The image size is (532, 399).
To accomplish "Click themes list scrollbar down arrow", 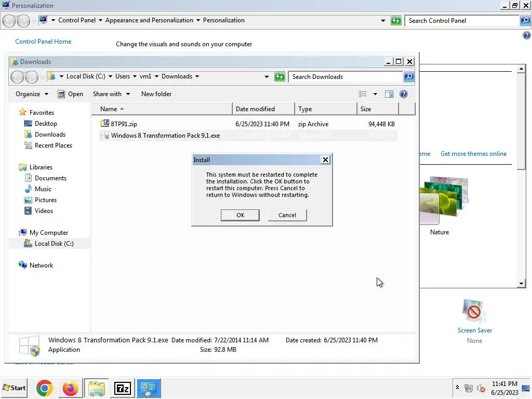I will click(522, 284).
